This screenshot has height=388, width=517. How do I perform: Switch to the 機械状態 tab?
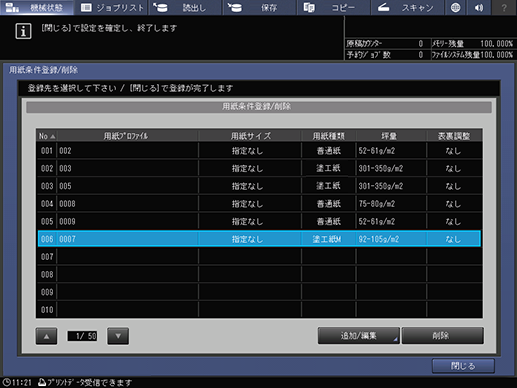tap(37, 7)
